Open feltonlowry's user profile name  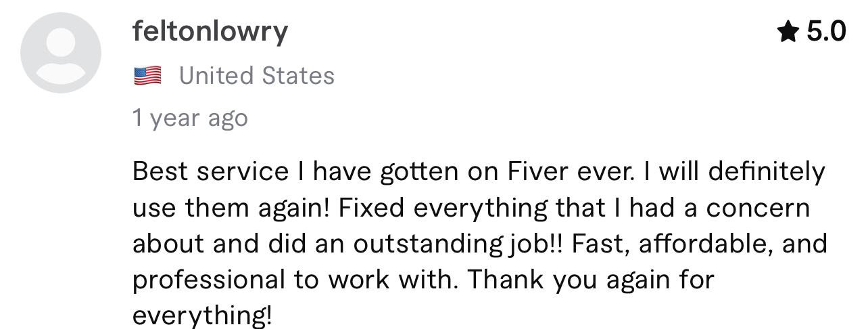pos(210,32)
